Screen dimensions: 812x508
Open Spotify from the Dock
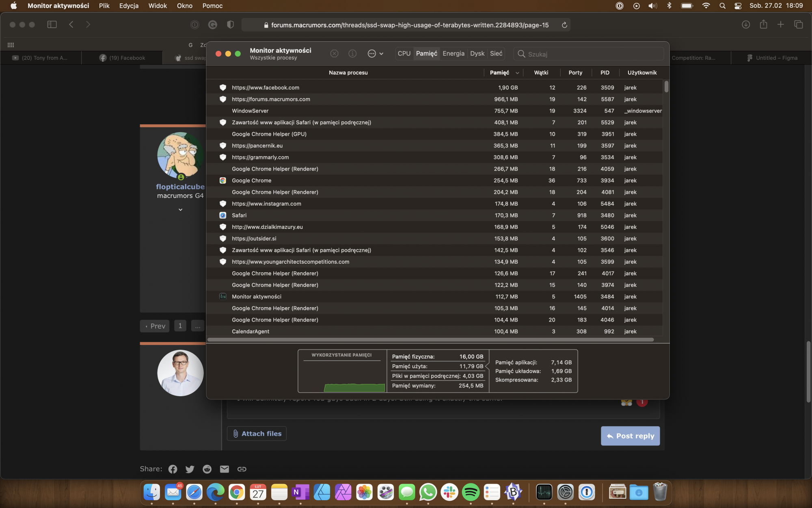click(x=471, y=493)
